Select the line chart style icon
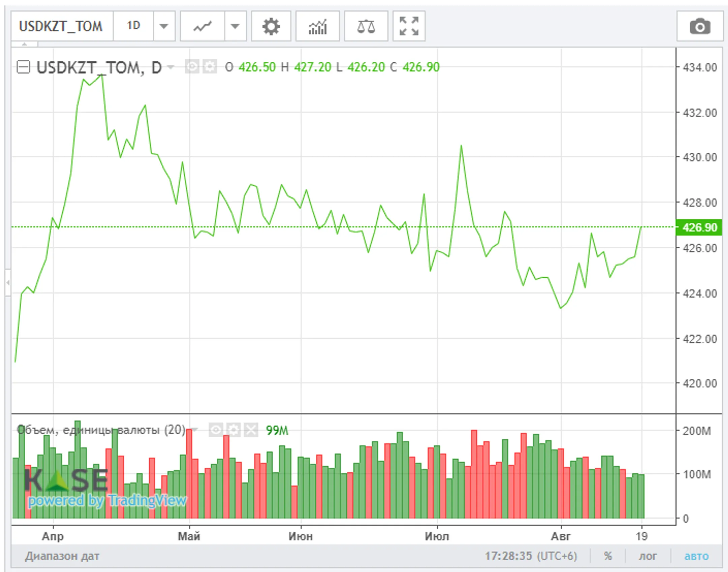The height and width of the screenshot is (572, 728). pyautogui.click(x=202, y=26)
